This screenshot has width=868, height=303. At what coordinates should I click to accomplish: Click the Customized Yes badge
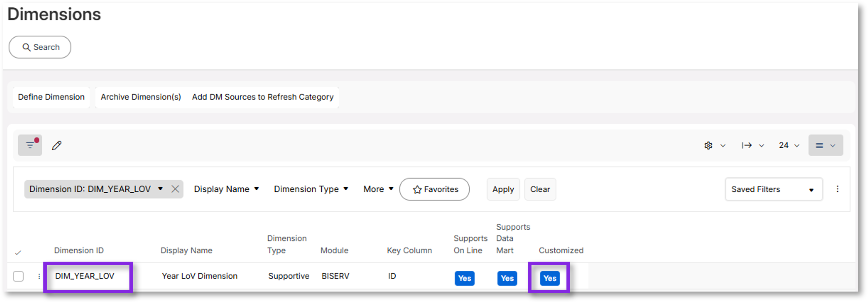tap(550, 279)
